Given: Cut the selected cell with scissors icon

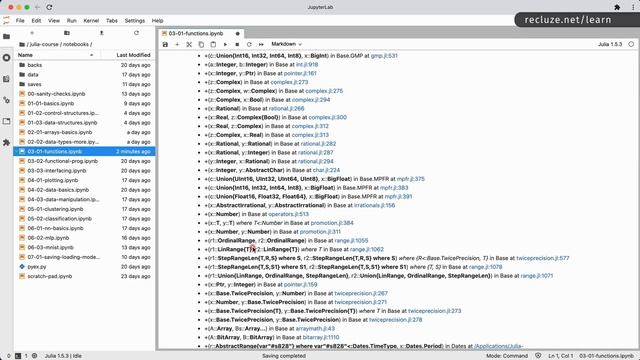Looking at the screenshot, I should coord(189,44).
